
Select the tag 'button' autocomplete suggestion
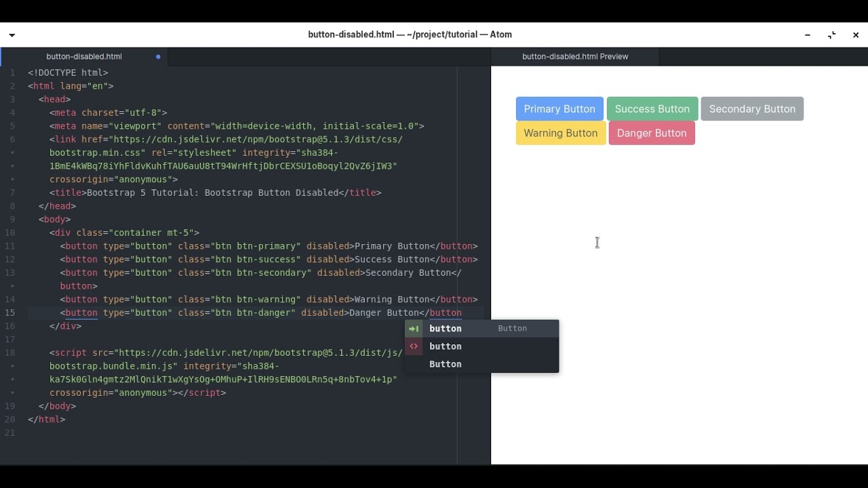point(481,346)
